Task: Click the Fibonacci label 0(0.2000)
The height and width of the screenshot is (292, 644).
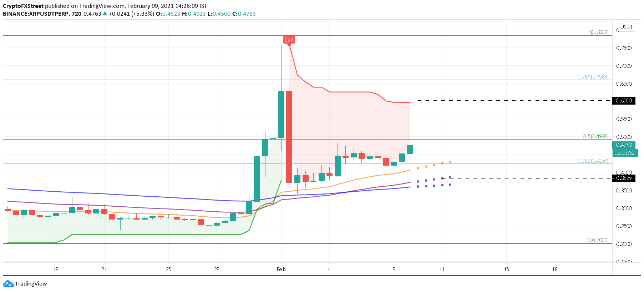Action: 598,240
